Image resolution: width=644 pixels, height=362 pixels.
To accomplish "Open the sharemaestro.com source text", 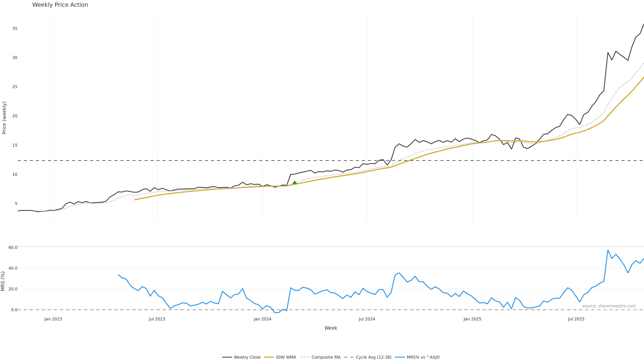I will point(609,306).
